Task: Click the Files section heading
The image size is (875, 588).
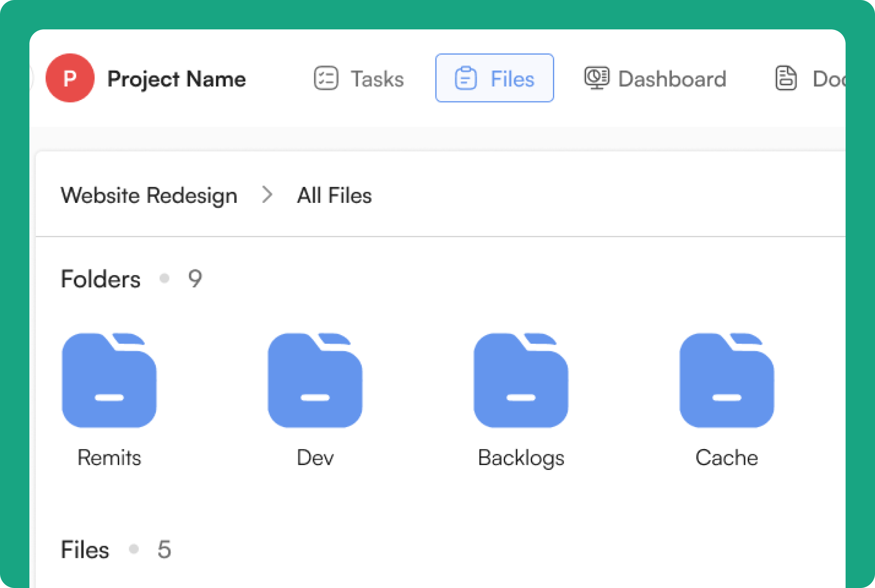Action: coord(85,549)
